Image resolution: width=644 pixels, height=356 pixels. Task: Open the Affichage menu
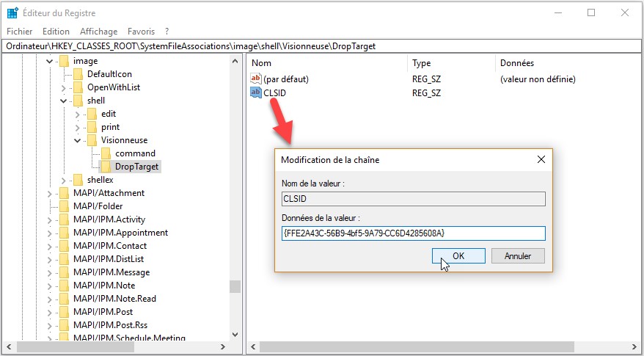click(x=98, y=32)
